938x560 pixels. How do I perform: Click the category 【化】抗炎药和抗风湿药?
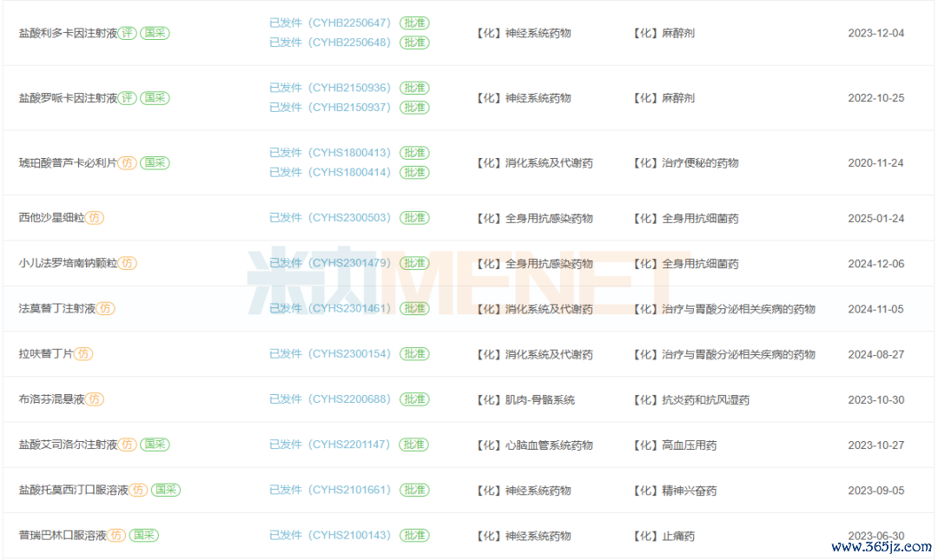[x=691, y=399]
